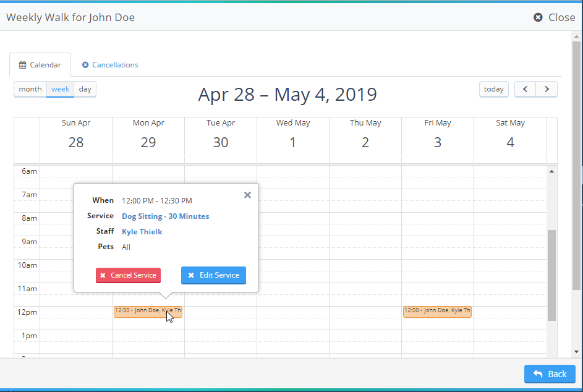Image resolution: width=583 pixels, height=392 pixels.
Task: Switch to month view
Action: 30,89
